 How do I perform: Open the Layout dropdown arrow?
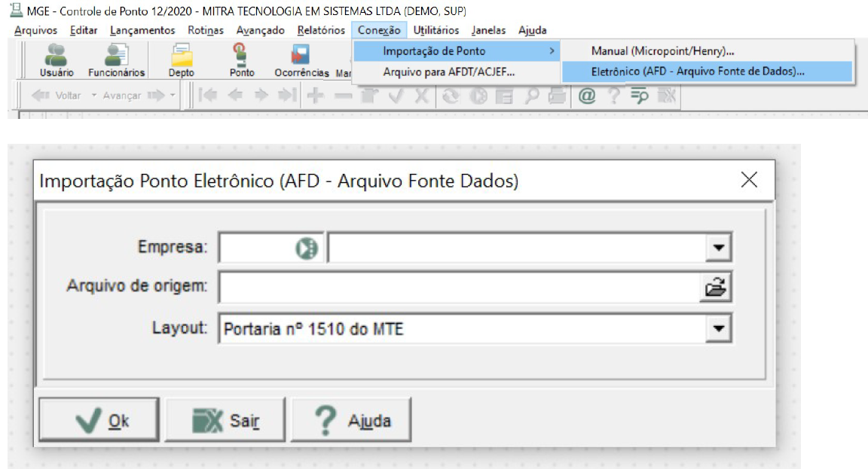[x=719, y=328]
